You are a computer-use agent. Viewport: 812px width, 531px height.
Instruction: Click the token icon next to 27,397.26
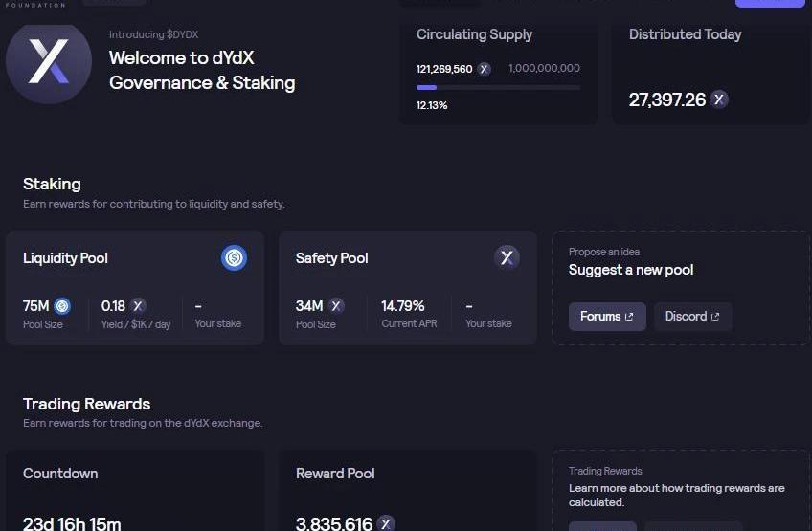(x=718, y=100)
